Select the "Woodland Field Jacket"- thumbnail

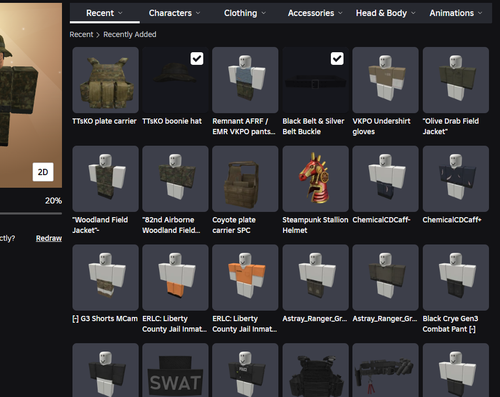pyautogui.click(x=105, y=179)
